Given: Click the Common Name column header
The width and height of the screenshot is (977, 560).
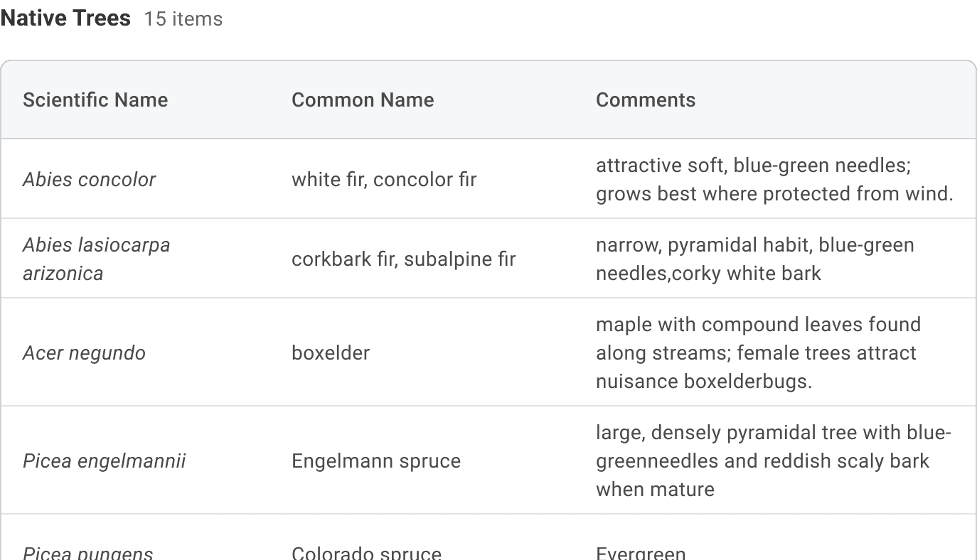Looking at the screenshot, I should pos(363,99).
